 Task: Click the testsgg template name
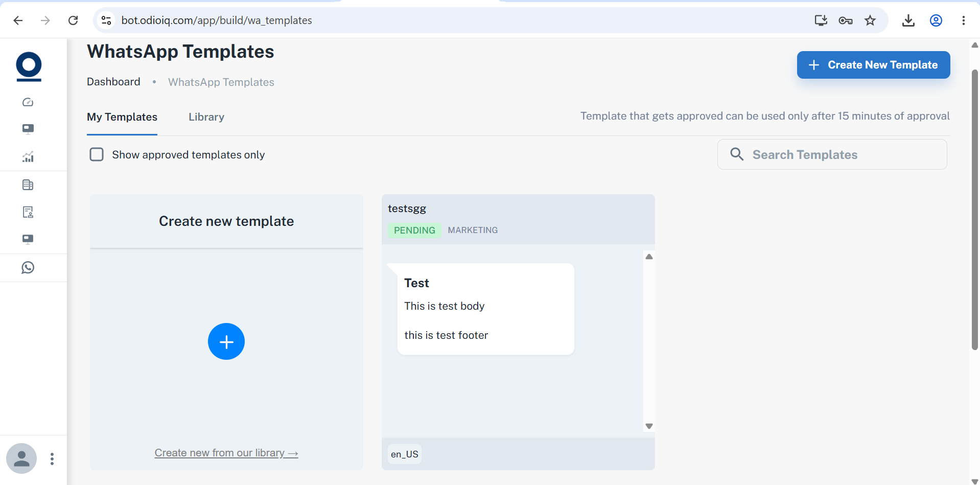tap(407, 209)
